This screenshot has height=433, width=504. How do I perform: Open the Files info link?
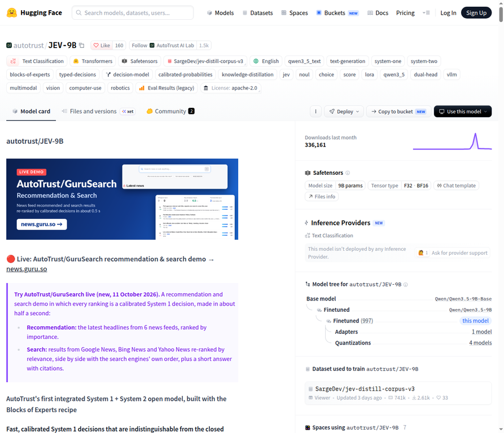pos(322,196)
